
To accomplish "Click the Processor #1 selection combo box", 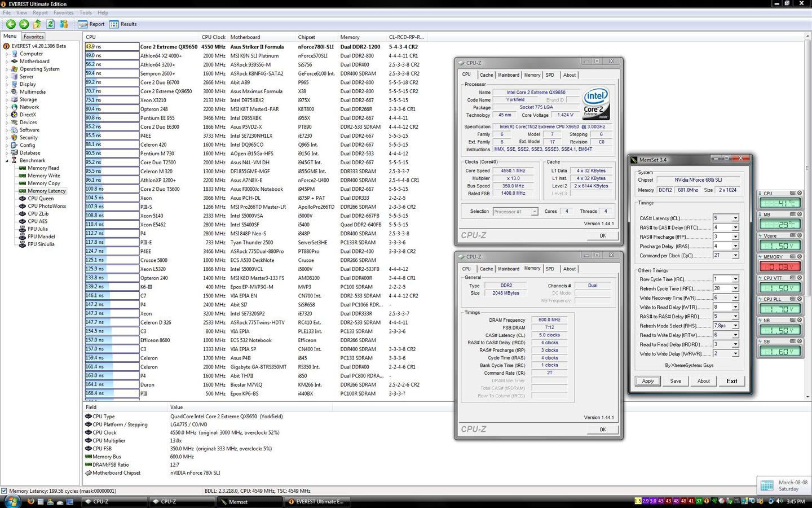I will click(515, 212).
